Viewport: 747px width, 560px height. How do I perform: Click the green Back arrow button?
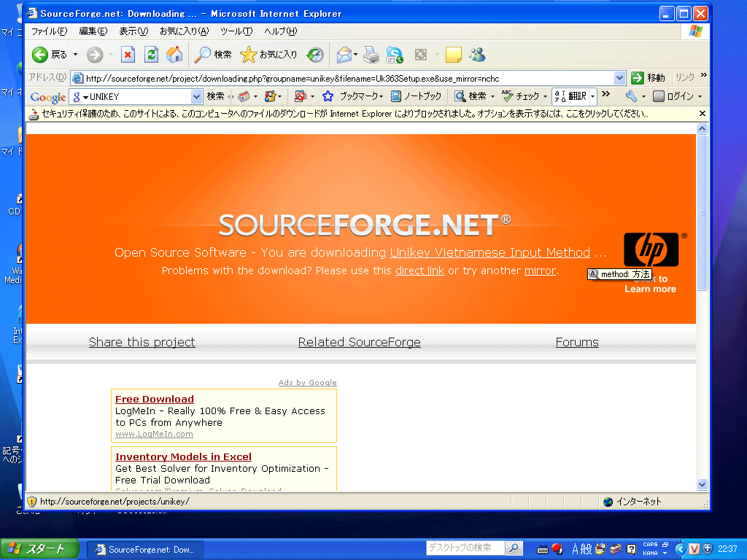(40, 55)
